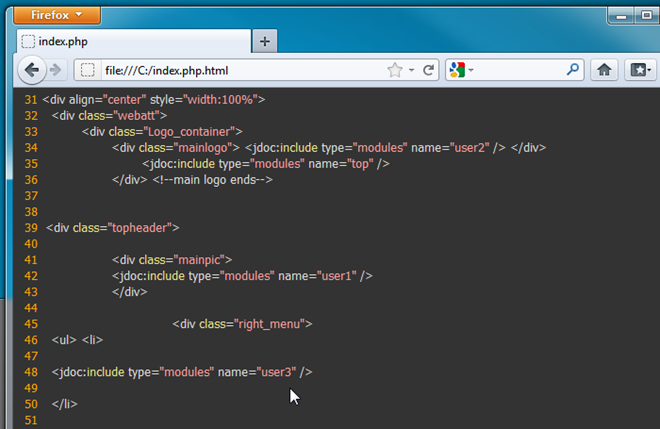Click the "user1" name value

click(x=336, y=276)
